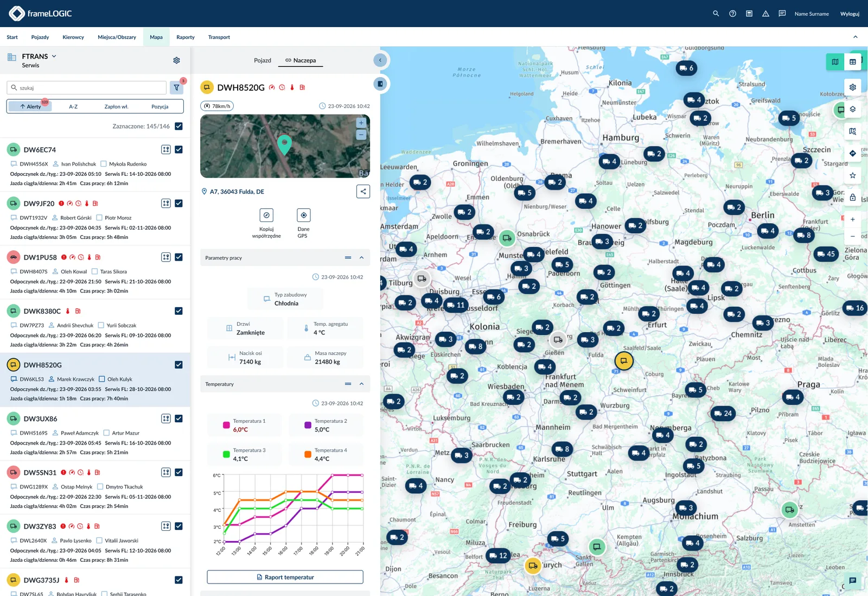Open the FTRANS company dropdown
The image size is (868, 596).
click(54, 56)
